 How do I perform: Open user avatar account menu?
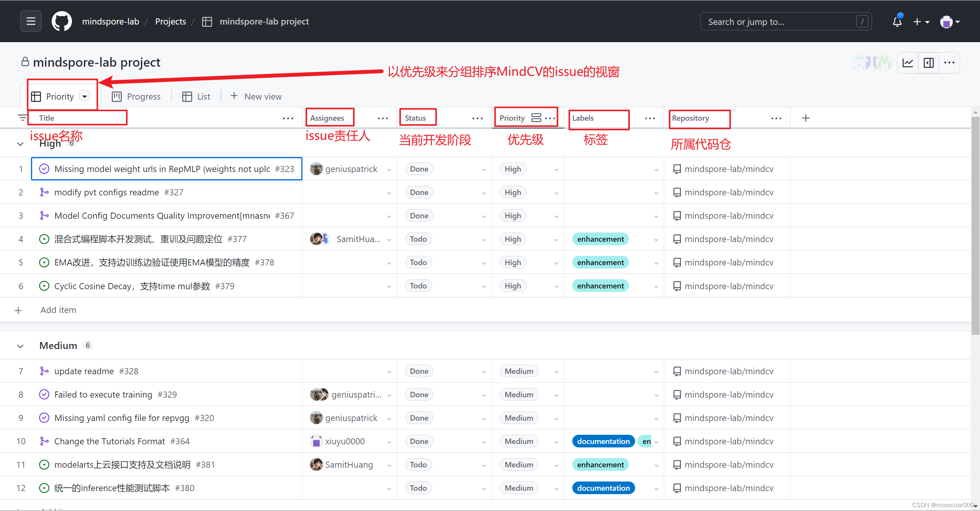pos(950,22)
